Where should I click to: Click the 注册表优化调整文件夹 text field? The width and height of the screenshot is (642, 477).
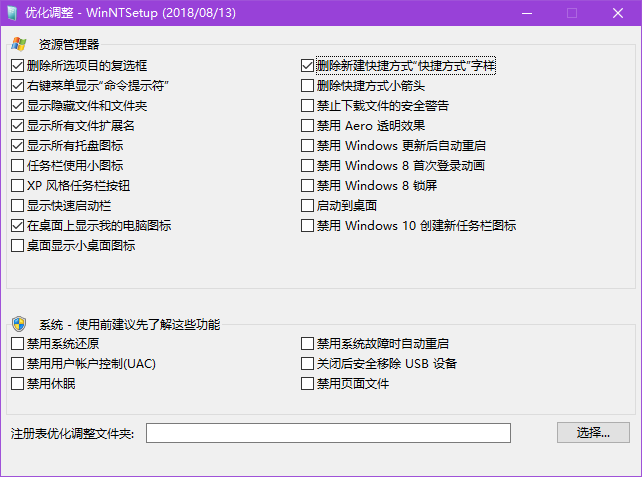coord(328,433)
